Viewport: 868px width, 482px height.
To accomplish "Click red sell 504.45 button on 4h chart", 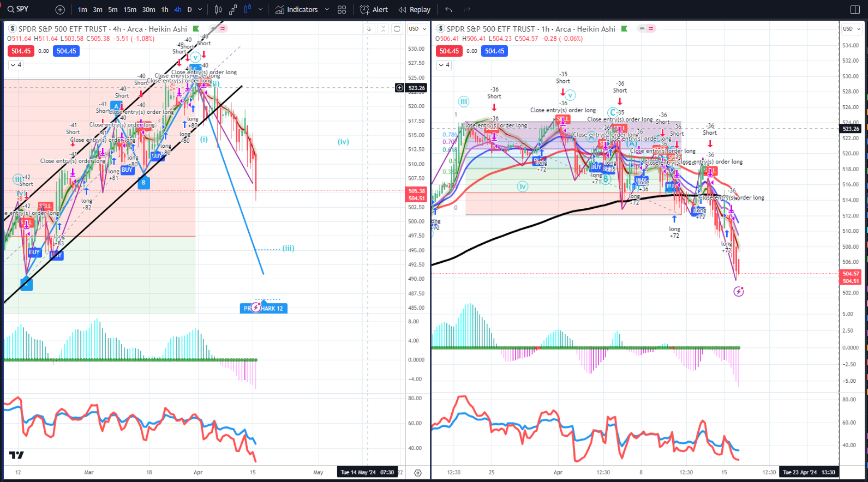I will click(x=21, y=51).
